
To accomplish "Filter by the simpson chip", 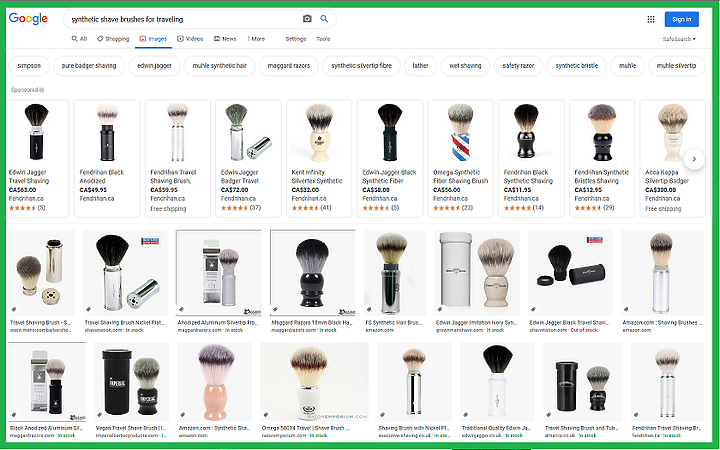I will [x=29, y=66].
